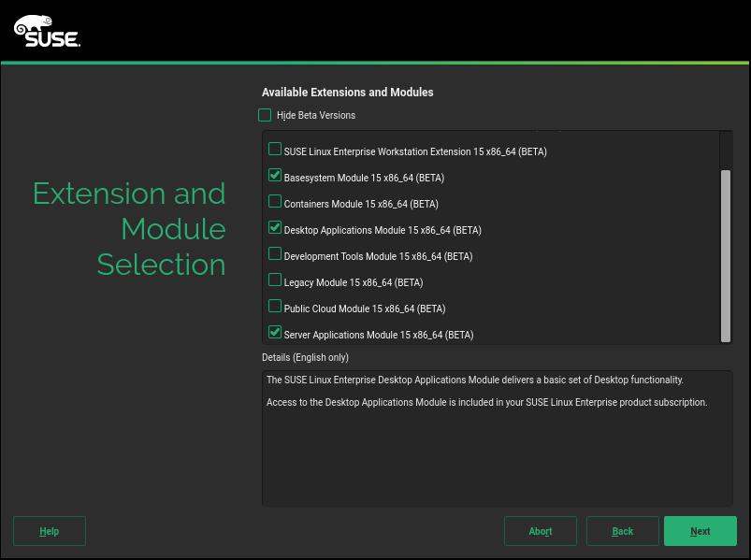Image resolution: width=751 pixels, height=560 pixels.
Task: Select the 'Server Applications Module 15 x86_64 (BETA)' label
Action: 379,335
